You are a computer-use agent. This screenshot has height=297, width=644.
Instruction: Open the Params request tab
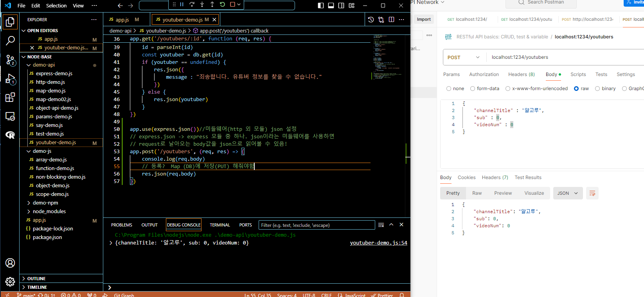(x=452, y=74)
